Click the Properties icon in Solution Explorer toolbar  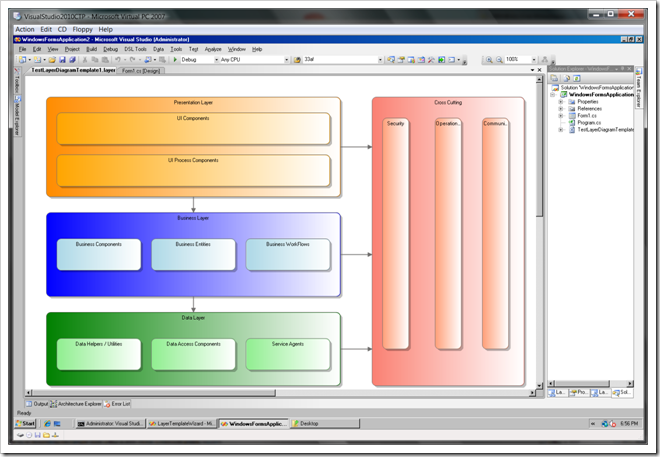tap(554, 78)
